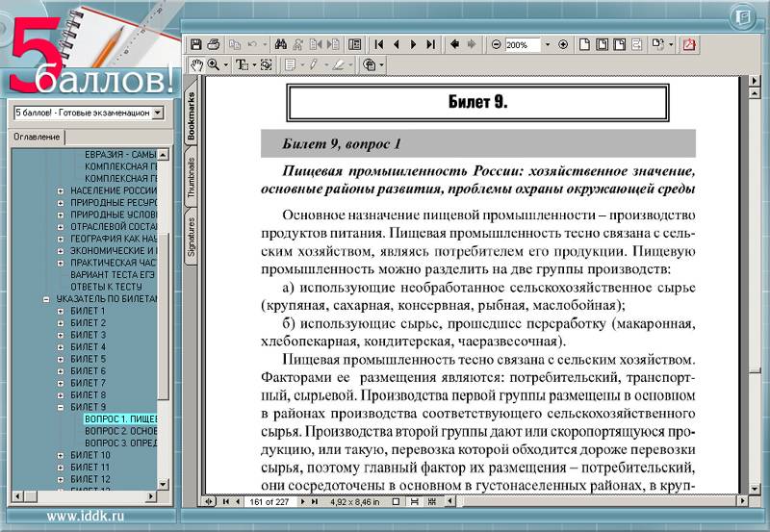Click the zoom out minus icon

(x=496, y=44)
